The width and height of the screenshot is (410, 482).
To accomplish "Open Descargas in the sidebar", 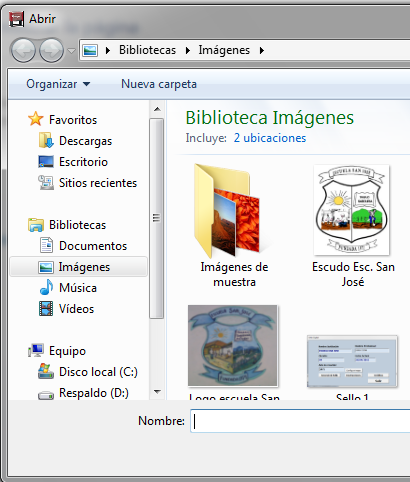I will (x=85, y=141).
